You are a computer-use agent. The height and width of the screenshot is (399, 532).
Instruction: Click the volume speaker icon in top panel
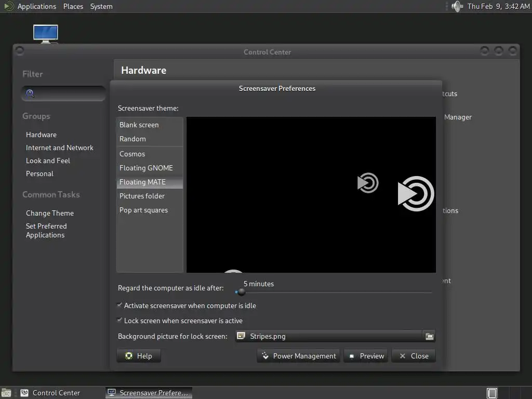point(457,6)
